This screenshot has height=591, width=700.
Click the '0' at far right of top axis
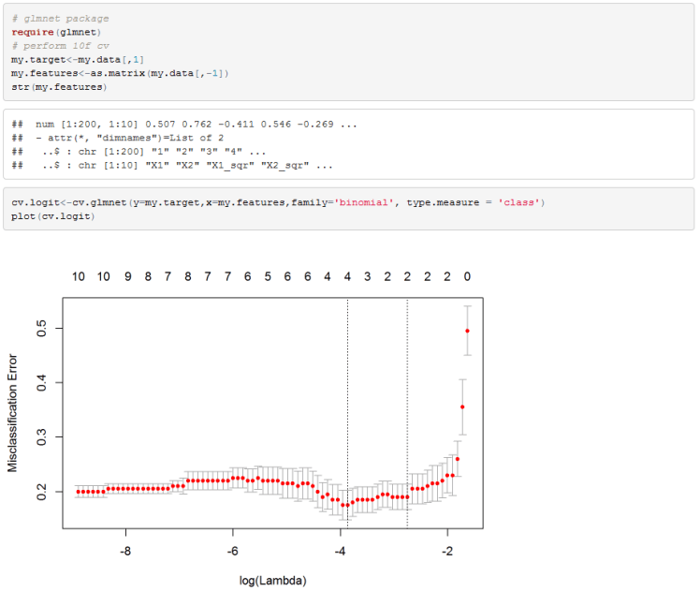pyautogui.click(x=467, y=277)
